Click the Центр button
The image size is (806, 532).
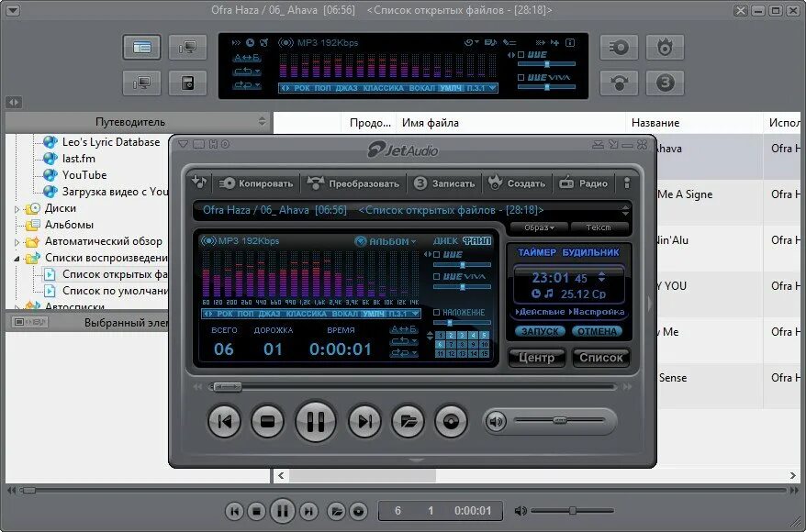[x=537, y=358]
